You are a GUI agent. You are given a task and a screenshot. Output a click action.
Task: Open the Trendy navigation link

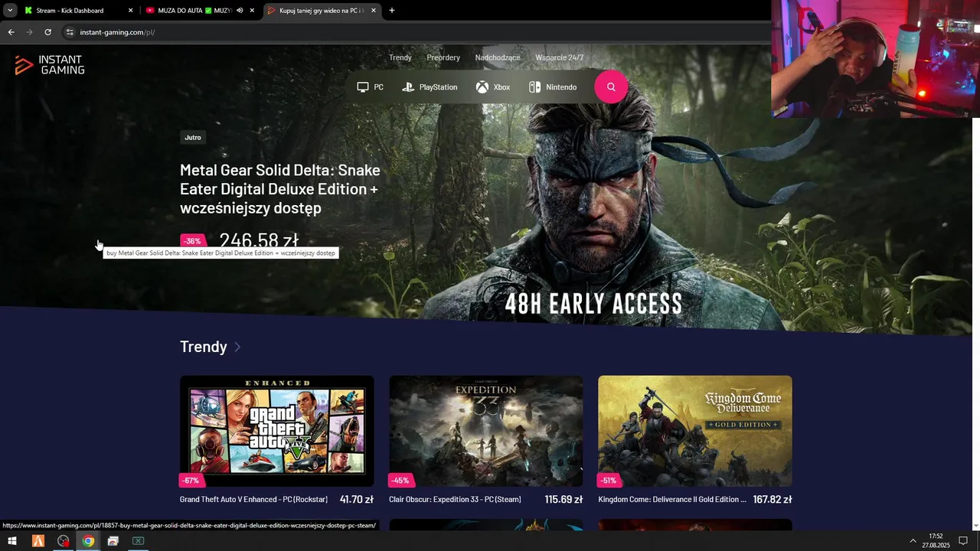400,57
